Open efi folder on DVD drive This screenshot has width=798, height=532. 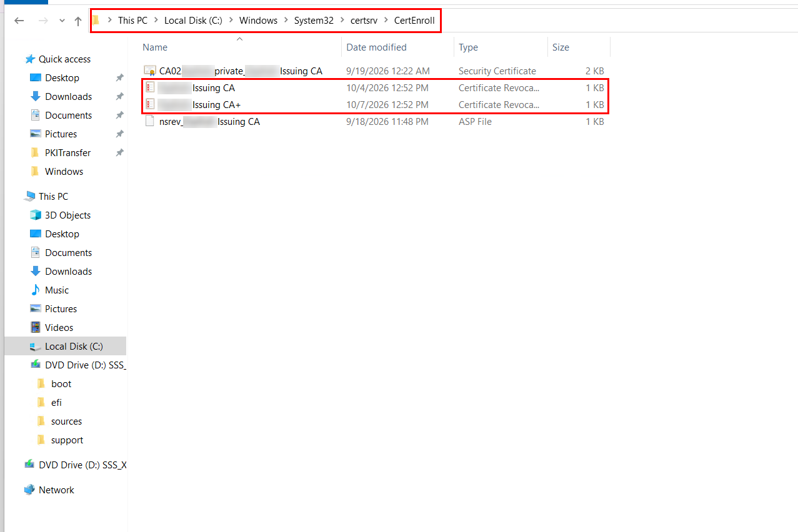click(x=56, y=403)
